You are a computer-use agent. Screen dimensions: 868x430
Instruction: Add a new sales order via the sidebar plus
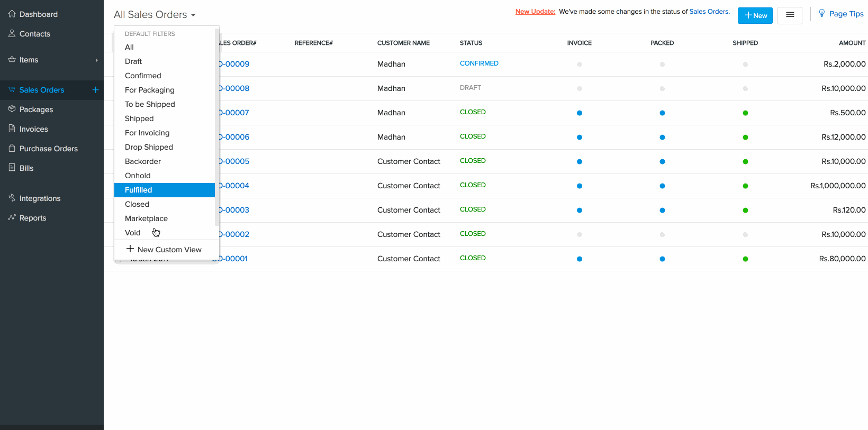click(x=95, y=90)
